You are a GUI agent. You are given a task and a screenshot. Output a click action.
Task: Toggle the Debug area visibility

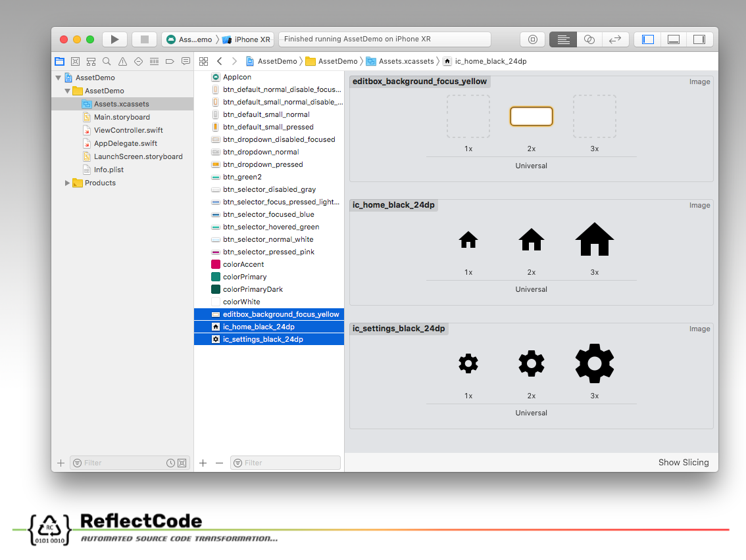pos(674,39)
